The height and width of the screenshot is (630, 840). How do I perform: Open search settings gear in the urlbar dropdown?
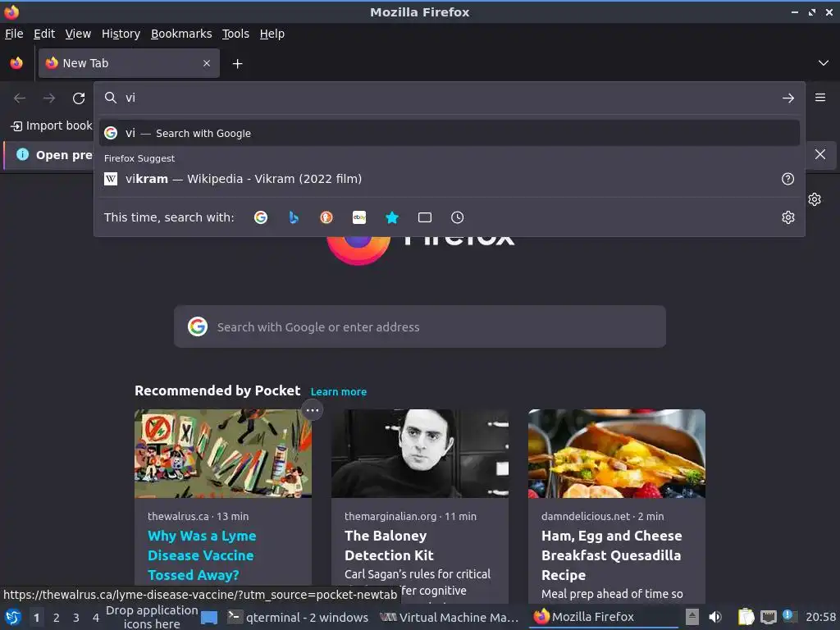(787, 217)
